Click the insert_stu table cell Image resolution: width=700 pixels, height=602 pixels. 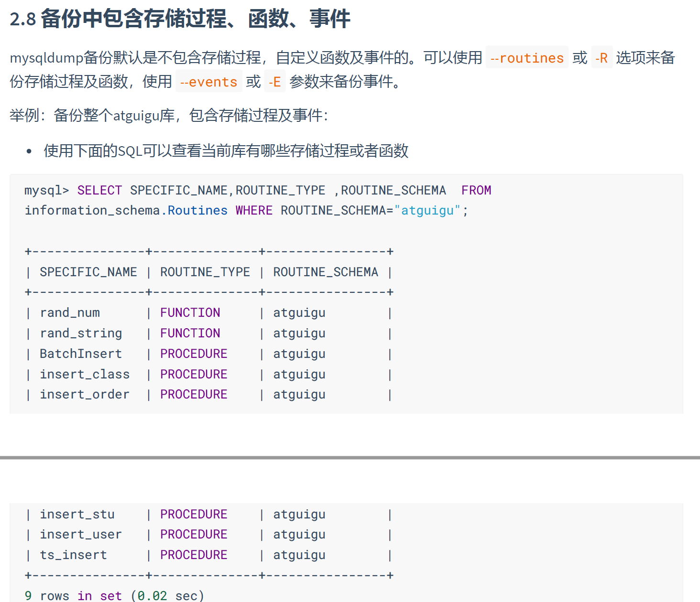point(77,515)
